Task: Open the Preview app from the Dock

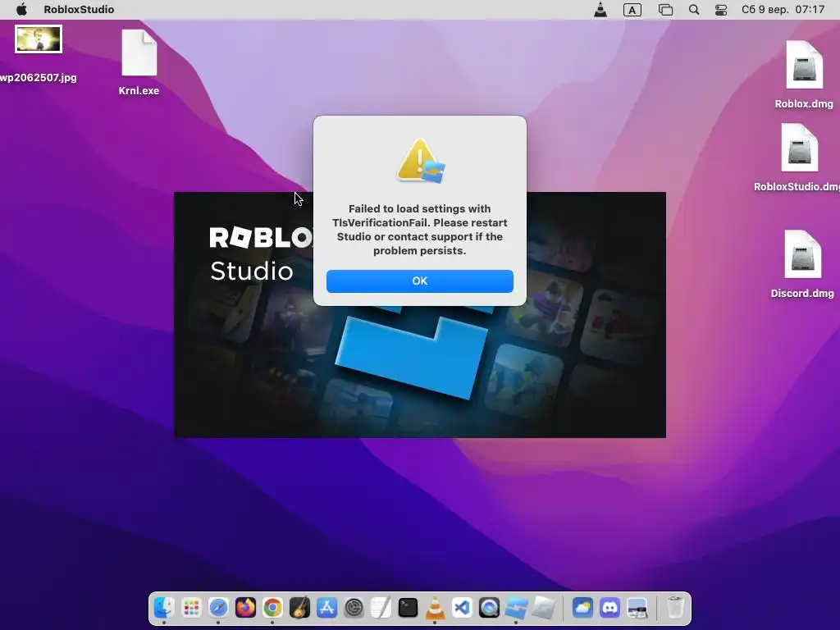Action: (637, 608)
